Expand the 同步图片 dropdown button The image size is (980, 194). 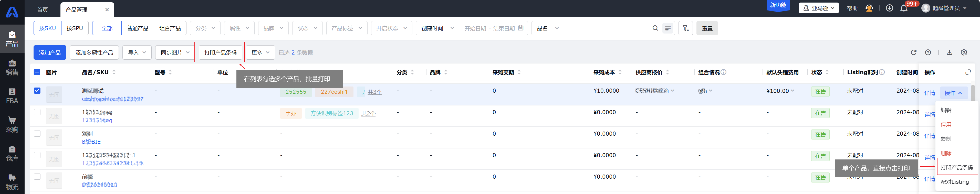[x=175, y=52]
